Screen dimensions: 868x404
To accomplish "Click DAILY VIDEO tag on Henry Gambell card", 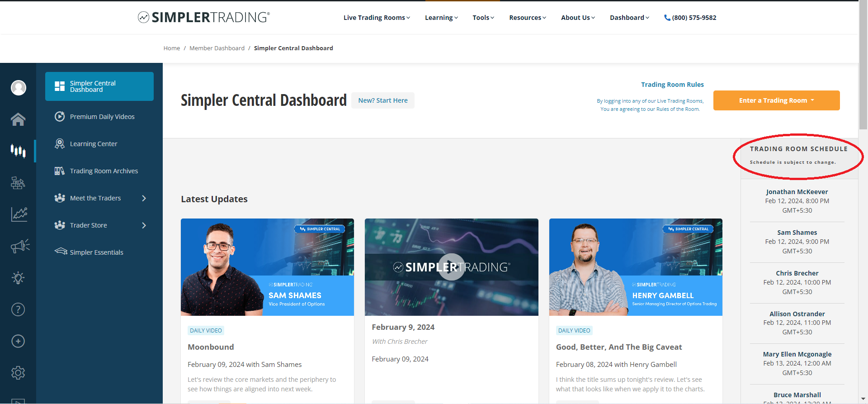I will pos(574,330).
